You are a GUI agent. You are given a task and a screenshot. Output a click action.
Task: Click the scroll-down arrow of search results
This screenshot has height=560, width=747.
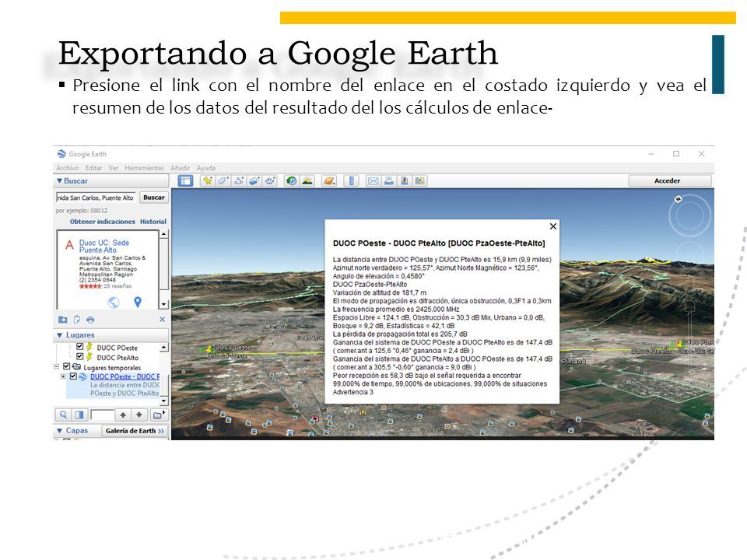coord(163,304)
